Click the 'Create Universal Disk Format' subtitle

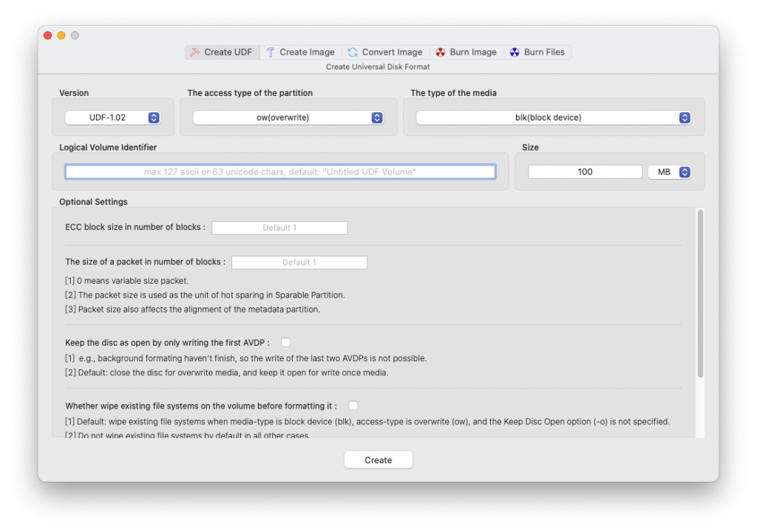click(x=378, y=66)
